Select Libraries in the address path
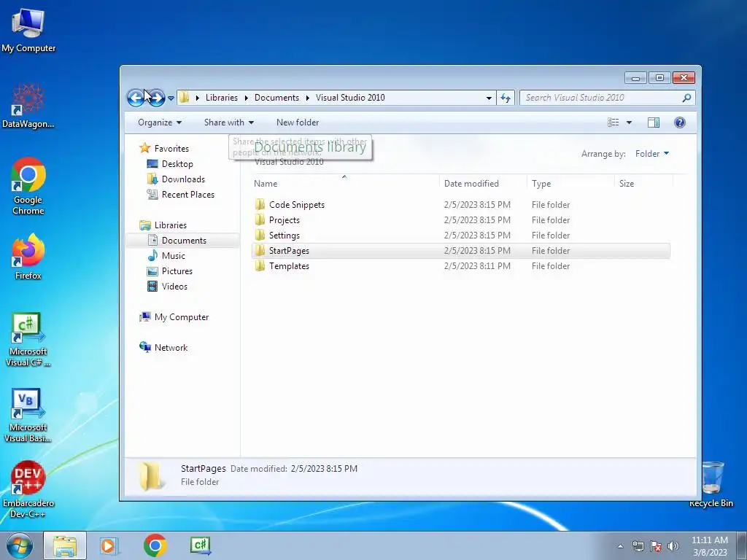The image size is (747, 560). click(222, 98)
